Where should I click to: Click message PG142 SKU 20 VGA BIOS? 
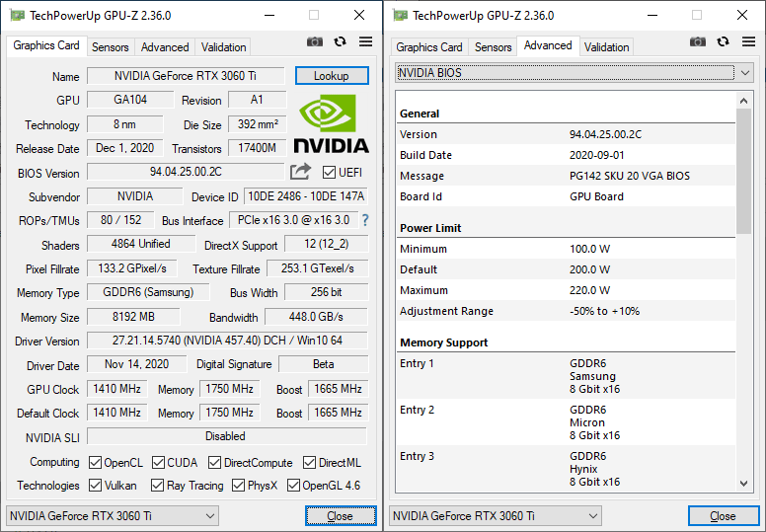coord(630,176)
